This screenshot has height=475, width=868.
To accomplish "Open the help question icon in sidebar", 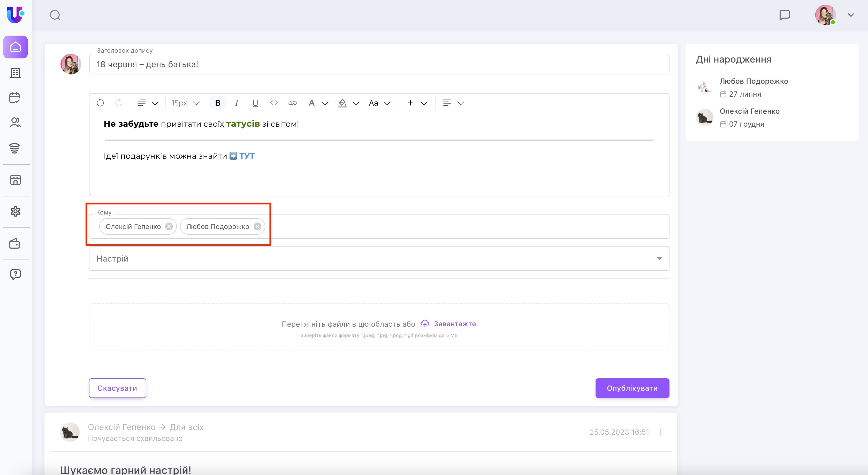I will pyautogui.click(x=15, y=274).
